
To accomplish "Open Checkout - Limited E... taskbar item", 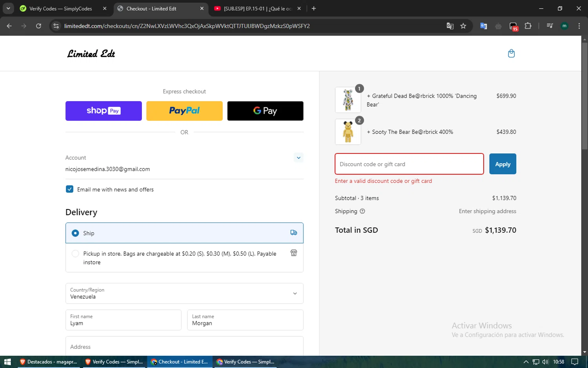I will click(180, 362).
